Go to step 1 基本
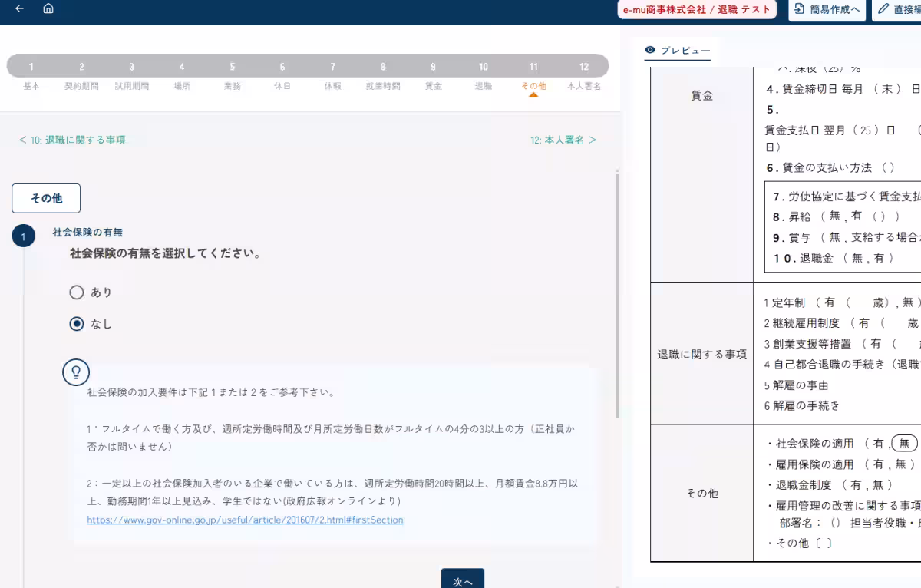The width and height of the screenshot is (921, 588). tap(31, 75)
